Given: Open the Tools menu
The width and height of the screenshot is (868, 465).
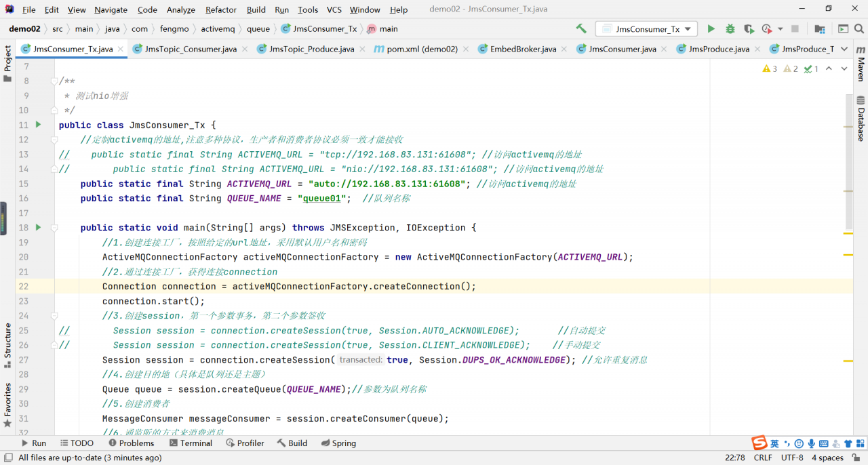Looking at the screenshot, I should [308, 9].
